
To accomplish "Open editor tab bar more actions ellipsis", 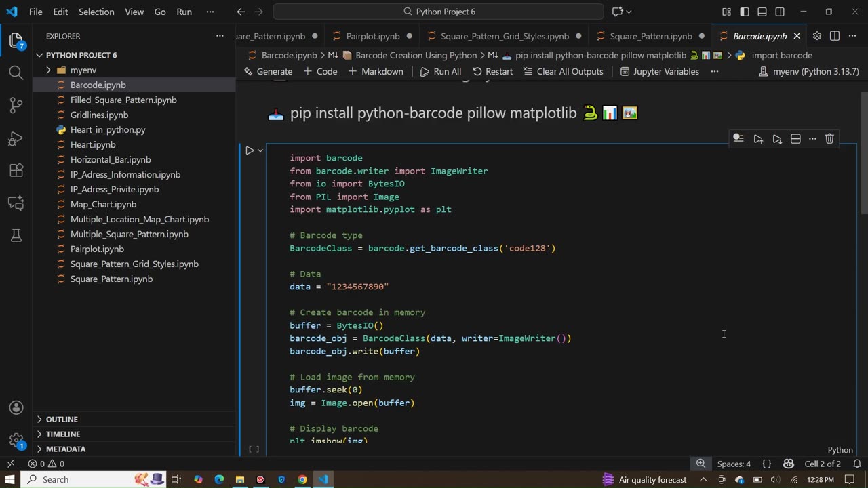I will pyautogui.click(x=852, y=36).
